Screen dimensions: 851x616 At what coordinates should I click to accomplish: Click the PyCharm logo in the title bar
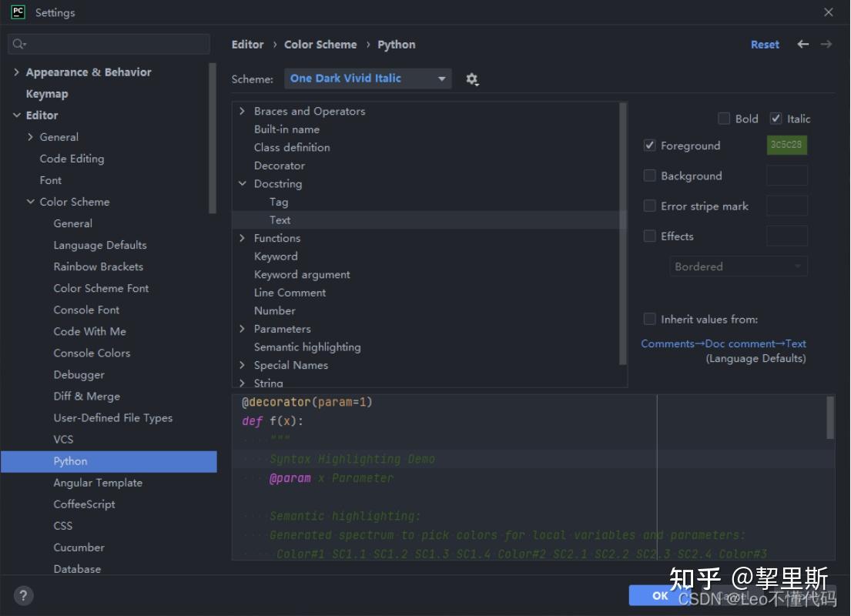[17, 12]
